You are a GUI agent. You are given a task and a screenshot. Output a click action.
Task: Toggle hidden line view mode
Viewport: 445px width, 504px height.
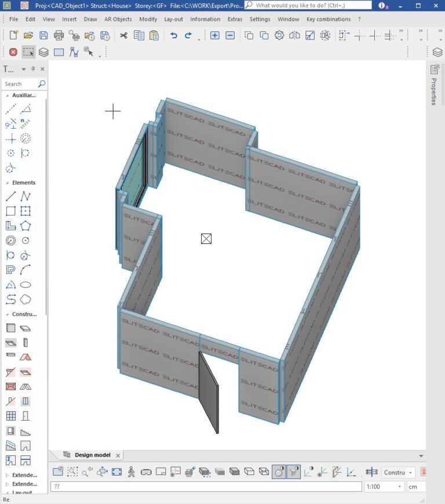point(249,472)
